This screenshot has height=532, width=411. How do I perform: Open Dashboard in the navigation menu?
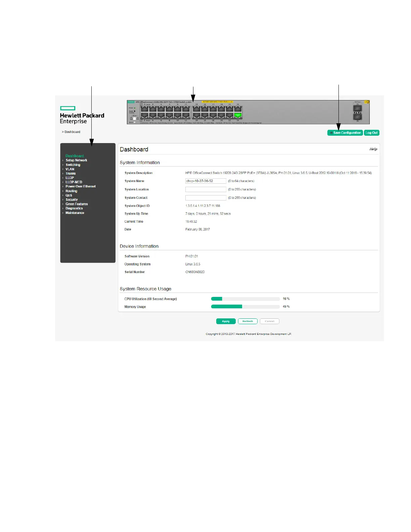point(75,156)
